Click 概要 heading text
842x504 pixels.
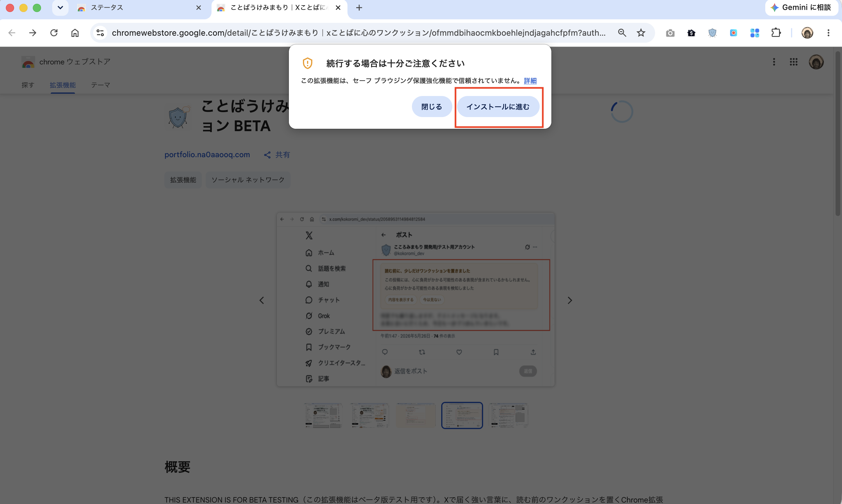tap(178, 467)
